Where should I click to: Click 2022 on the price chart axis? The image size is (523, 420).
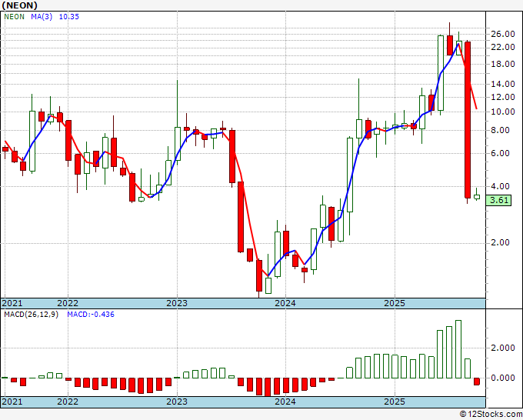pyautogui.click(x=68, y=303)
